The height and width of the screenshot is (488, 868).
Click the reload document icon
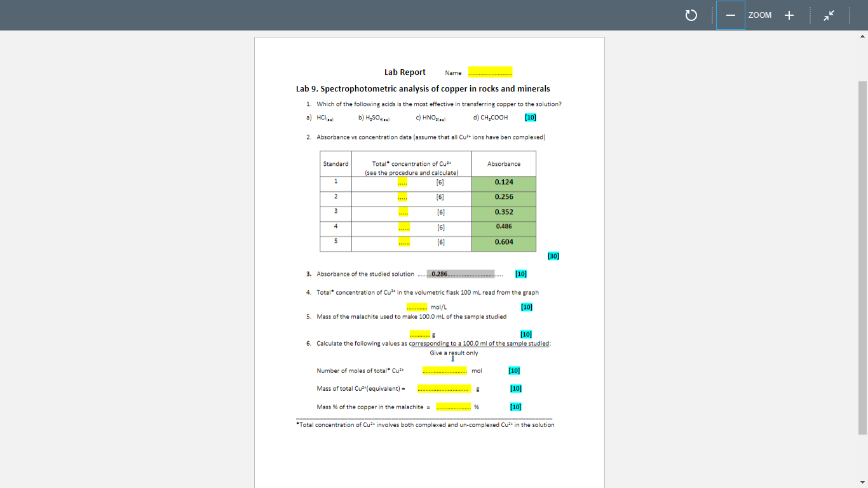coord(692,15)
